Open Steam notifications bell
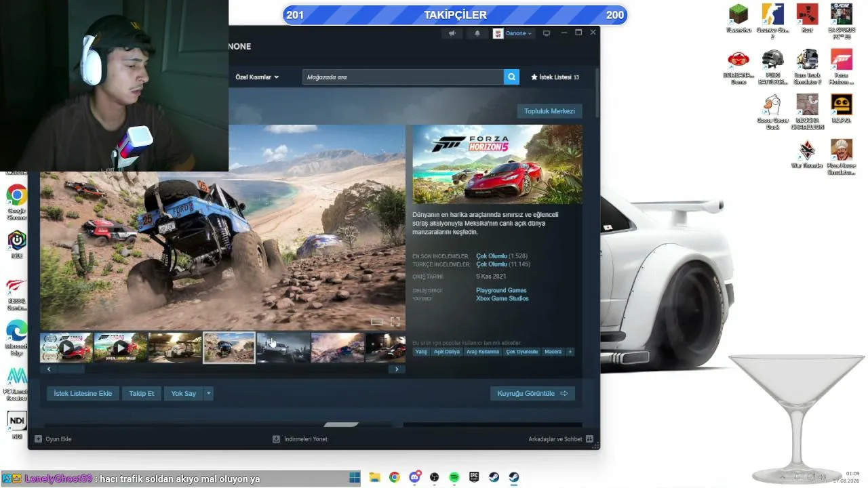The width and height of the screenshot is (868, 488). 477,33
